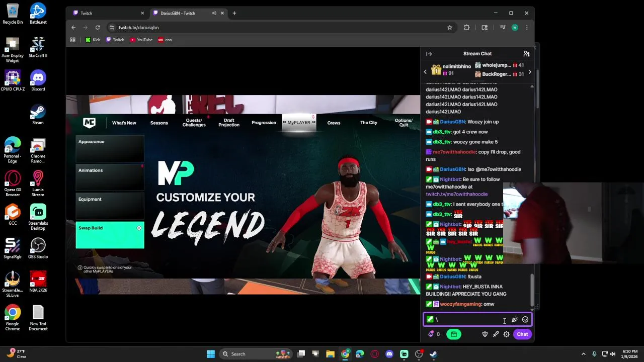644x362 pixels.
Task: Show hidden system tray icons
Action: 584,354
